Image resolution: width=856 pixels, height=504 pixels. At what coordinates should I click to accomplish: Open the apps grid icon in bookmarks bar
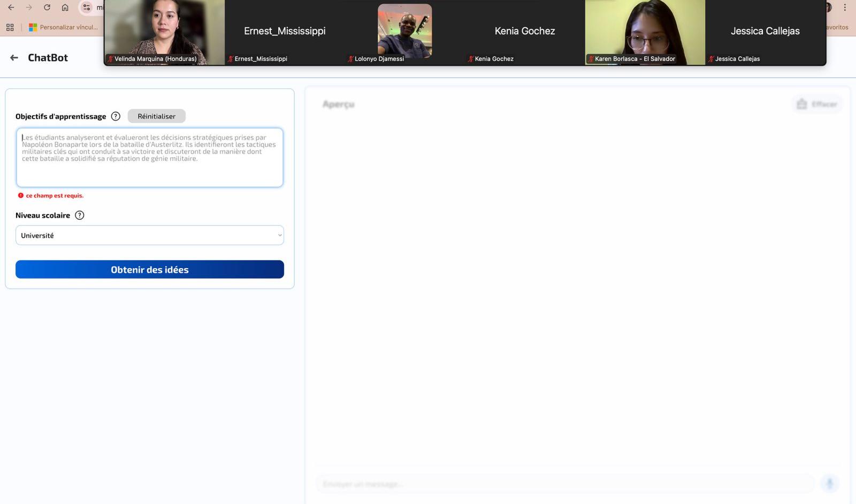[x=10, y=27]
